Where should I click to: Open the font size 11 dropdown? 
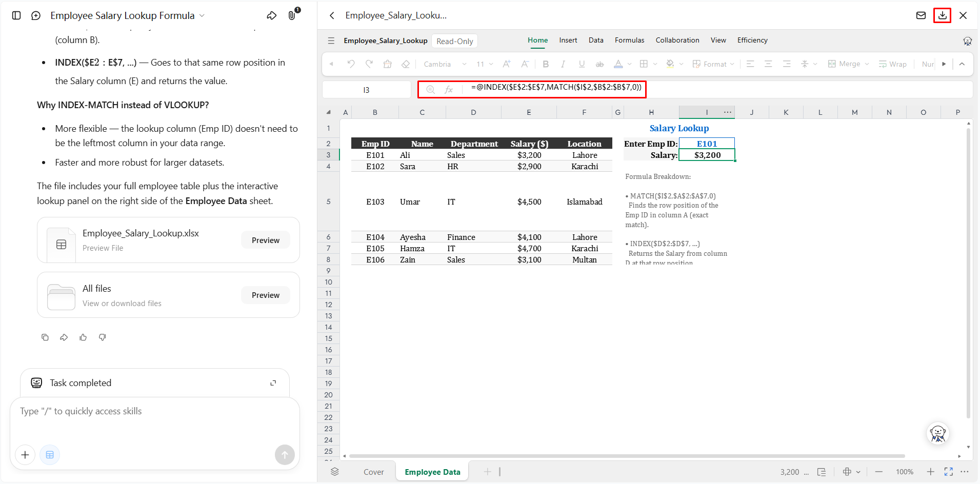click(485, 64)
